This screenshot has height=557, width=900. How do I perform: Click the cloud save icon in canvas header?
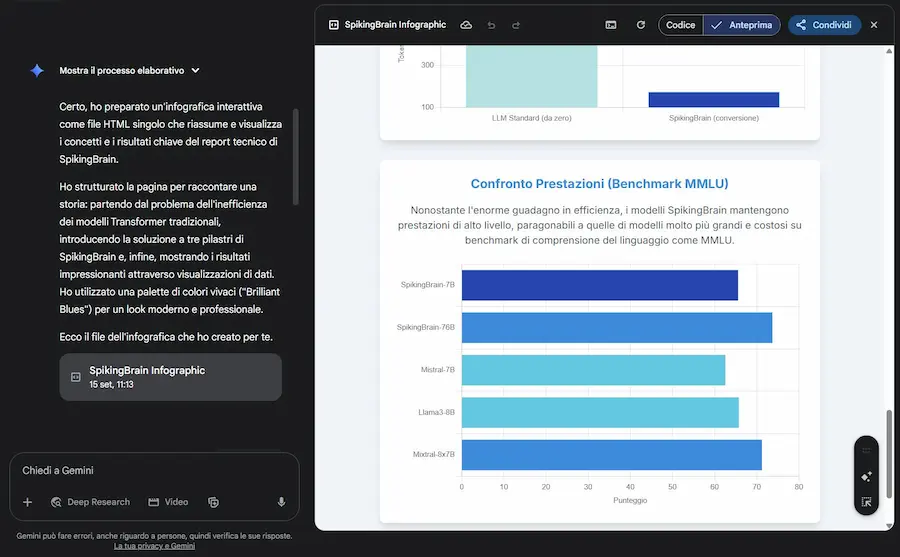pos(466,25)
